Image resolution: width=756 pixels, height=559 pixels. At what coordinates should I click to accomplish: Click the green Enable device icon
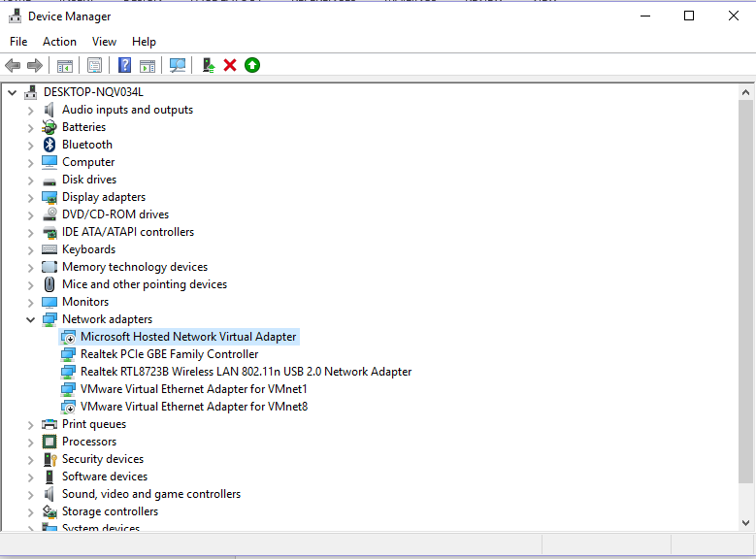click(x=252, y=65)
